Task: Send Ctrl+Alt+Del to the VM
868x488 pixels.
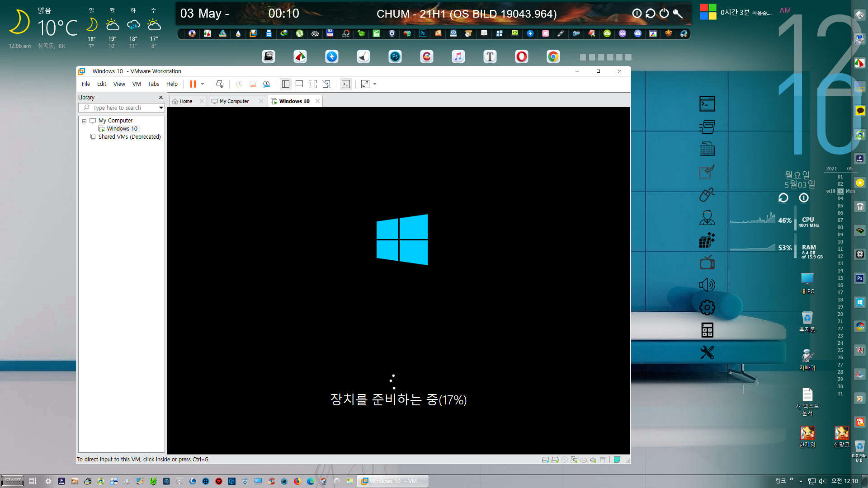Action: (x=220, y=84)
